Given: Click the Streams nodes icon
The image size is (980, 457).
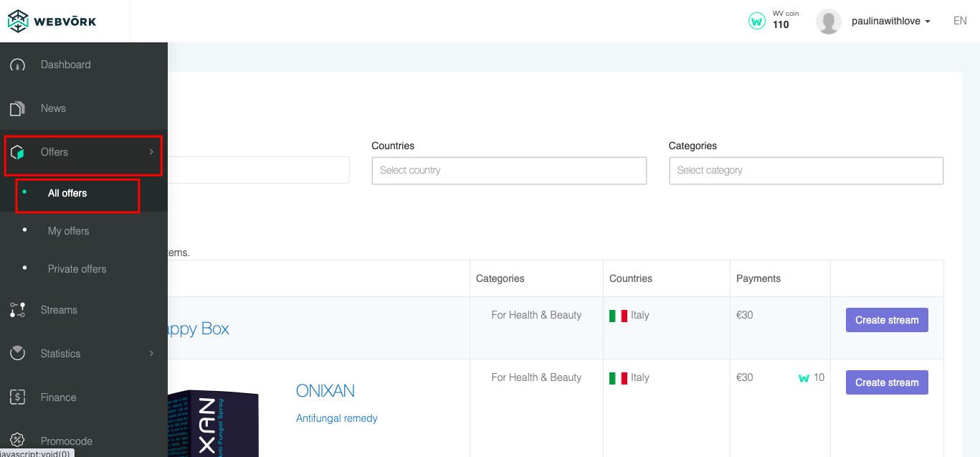Looking at the screenshot, I should coord(17,310).
